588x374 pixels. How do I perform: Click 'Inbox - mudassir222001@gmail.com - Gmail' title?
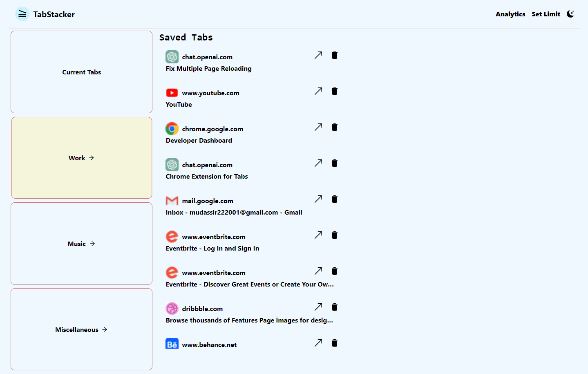coord(234,213)
